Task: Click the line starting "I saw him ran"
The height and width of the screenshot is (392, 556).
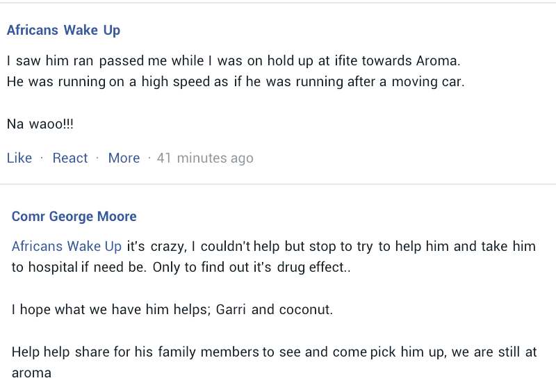Action: click(234, 60)
